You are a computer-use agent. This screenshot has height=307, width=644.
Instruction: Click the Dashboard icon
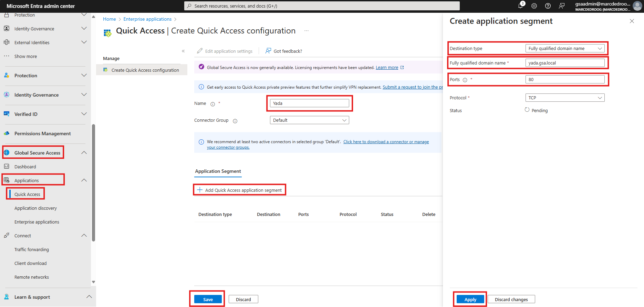pos(7,166)
